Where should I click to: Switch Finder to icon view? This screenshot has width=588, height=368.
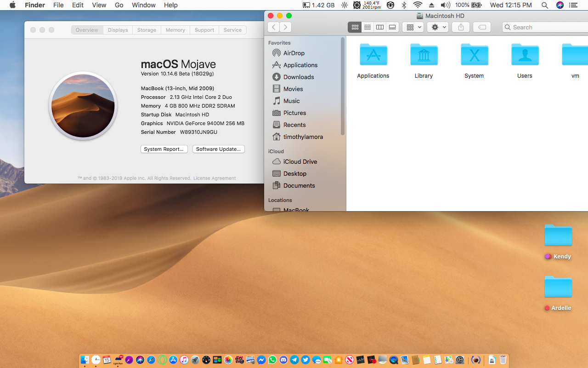click(x=355, y=27)
